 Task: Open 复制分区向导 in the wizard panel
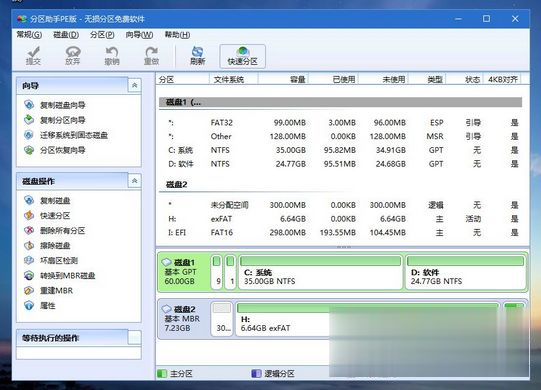(x=62, y=120)
